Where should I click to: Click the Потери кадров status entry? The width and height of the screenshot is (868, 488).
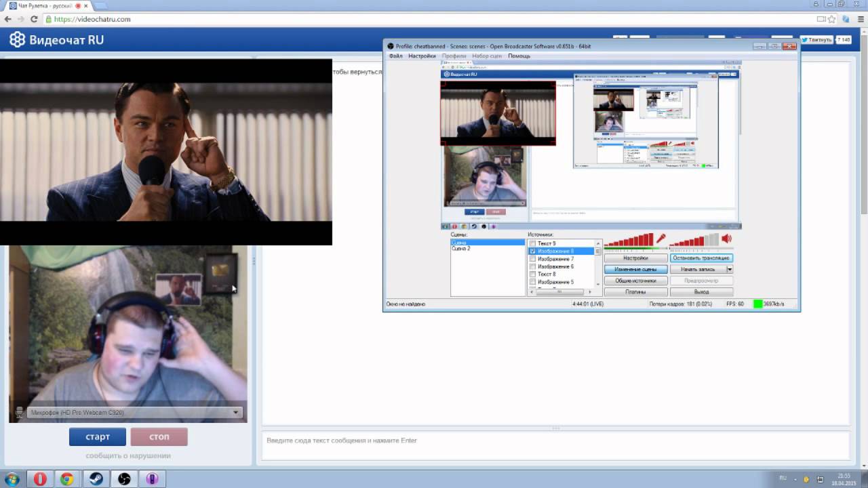[x=680, y=304]
